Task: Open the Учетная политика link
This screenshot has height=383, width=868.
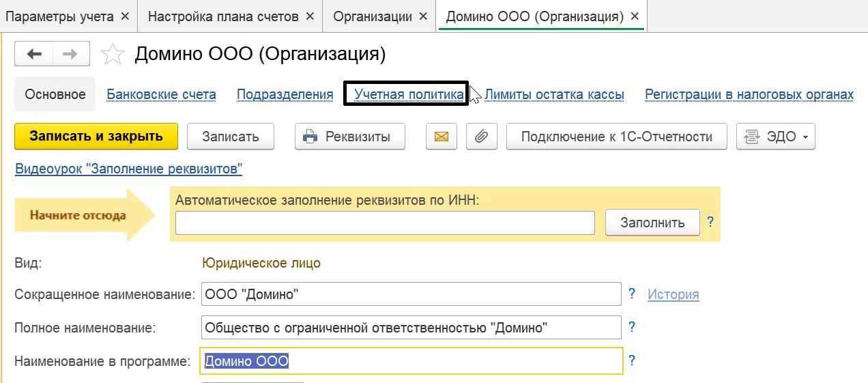Action: (409, 95)
